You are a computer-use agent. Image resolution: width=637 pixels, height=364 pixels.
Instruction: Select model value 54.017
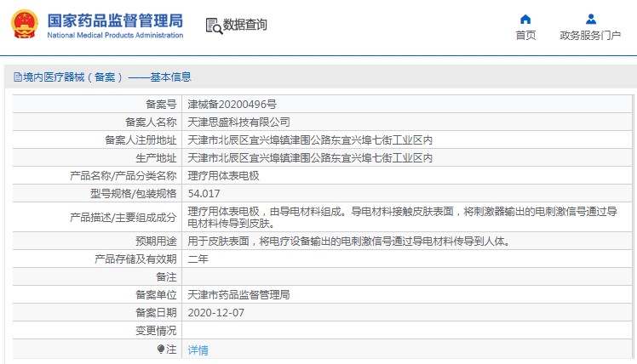[204, 194]
